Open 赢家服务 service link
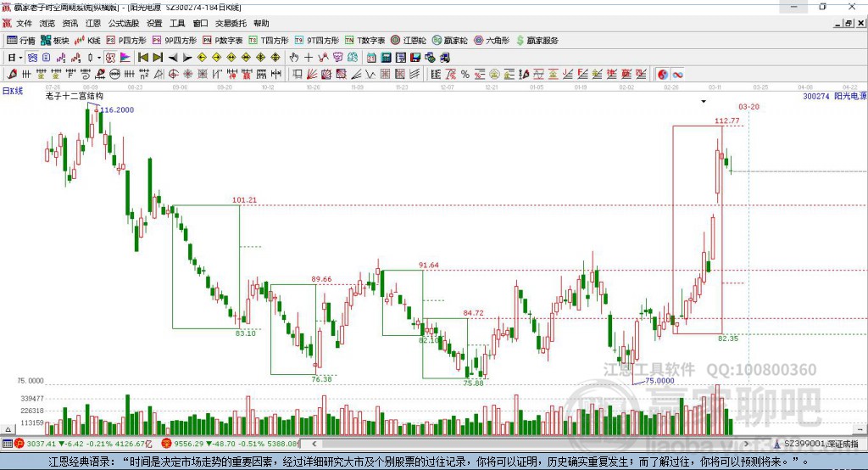This screenshot has width=868, height=470. coord(537,41)
